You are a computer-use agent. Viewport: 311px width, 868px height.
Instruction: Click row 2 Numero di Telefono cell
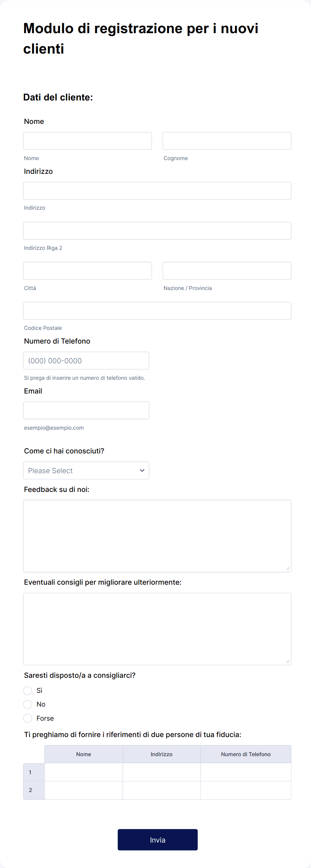246,791
